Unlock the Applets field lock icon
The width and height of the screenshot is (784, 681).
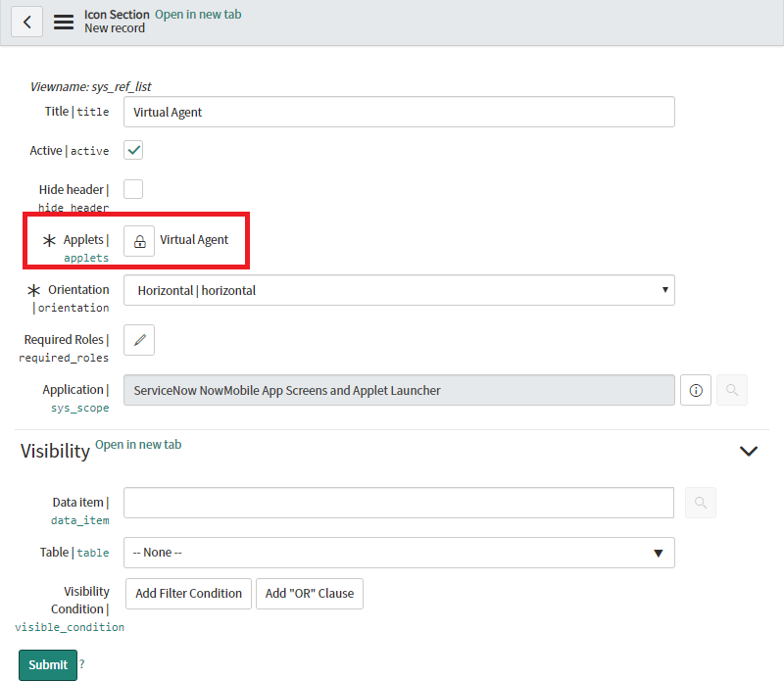(x=139, y=241)
